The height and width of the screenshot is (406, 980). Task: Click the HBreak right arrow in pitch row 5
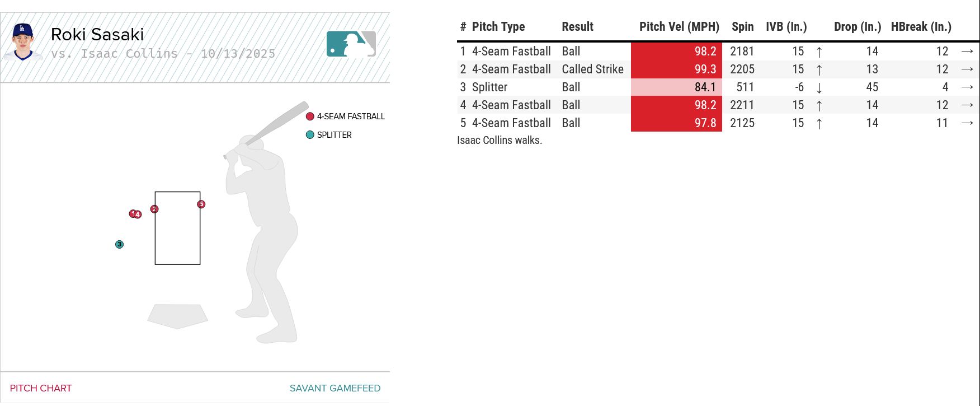(x=967, y=123)
